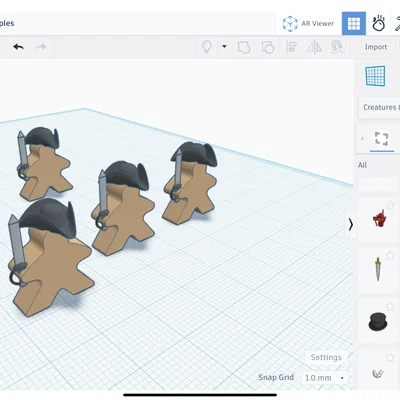Favorite the top hat shape star
The image size is (400, 400).
pos(390,306)
